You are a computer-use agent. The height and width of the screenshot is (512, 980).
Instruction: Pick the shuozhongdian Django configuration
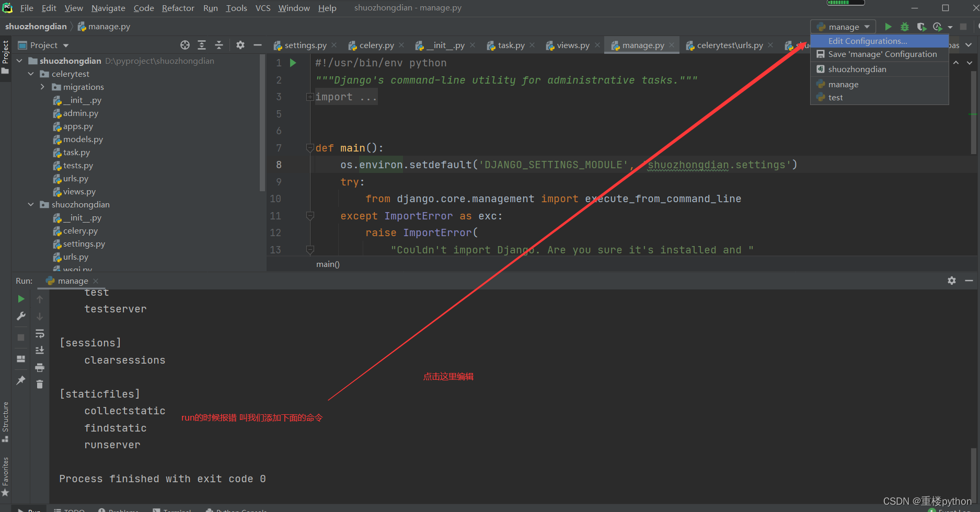tap(880, 69)
